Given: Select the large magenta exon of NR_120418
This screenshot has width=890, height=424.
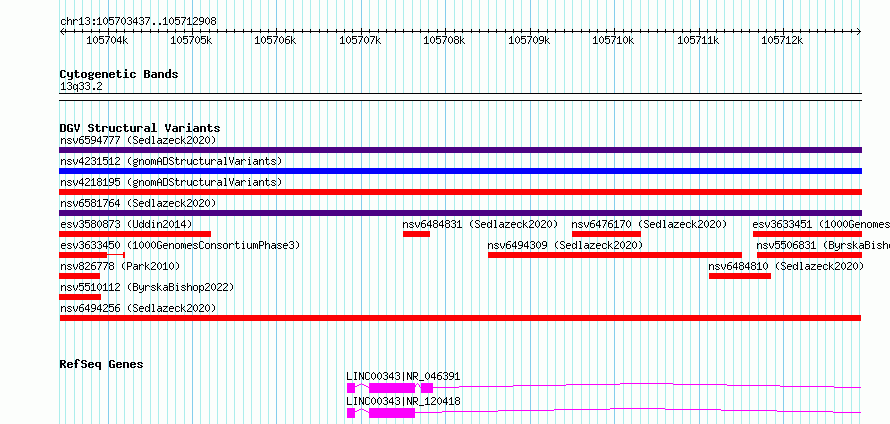Looking at the screenshot, I should [392, 413].
